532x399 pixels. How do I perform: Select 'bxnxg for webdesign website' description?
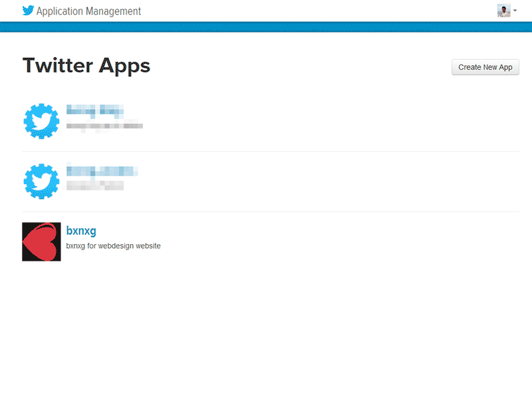click(113, 245)
